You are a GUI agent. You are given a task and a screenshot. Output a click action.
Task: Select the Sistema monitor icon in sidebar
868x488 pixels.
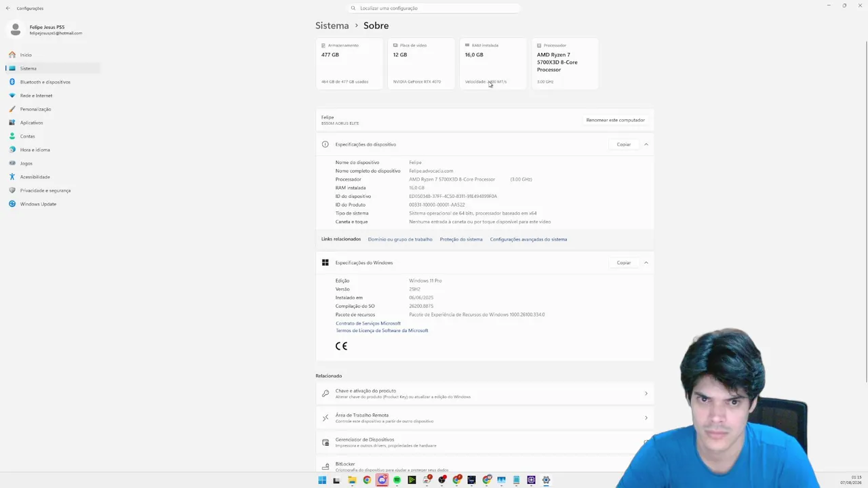point(12,68)
